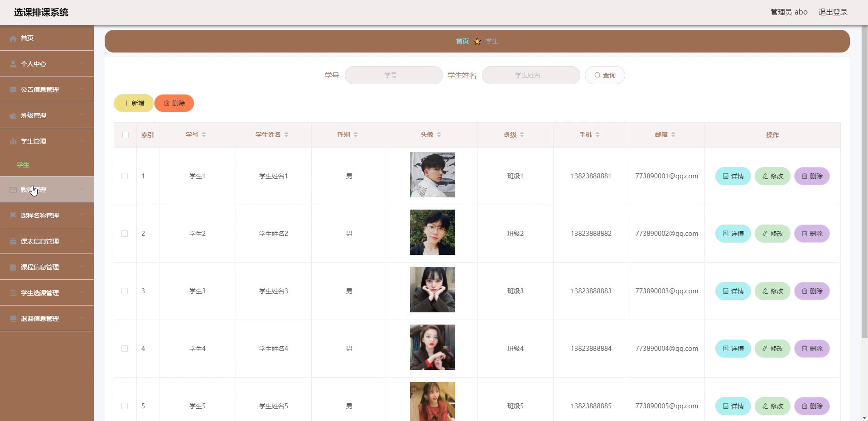Click the person icon beside 个人中心
The image size is (868, 421).
tap(13, 64)
